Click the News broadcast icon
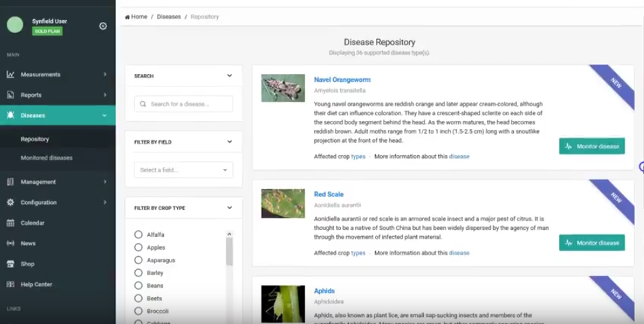 tap(11, 244)
